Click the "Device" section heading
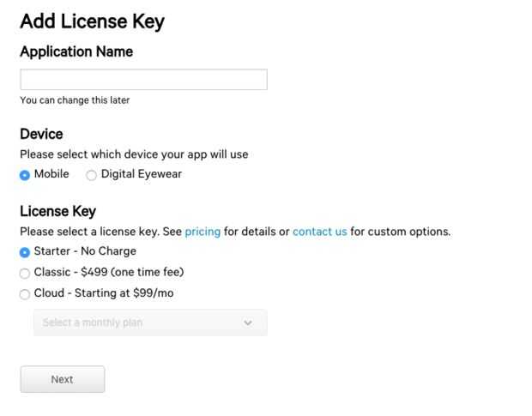Viewport: 532px width, 416px height. click(x=41, y=134)
